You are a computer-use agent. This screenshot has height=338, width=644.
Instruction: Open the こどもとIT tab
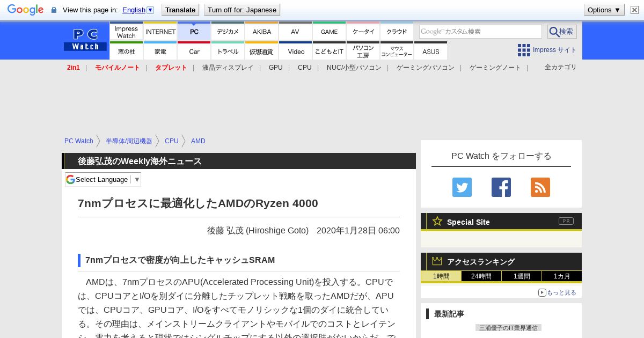(x=330, y=50)
